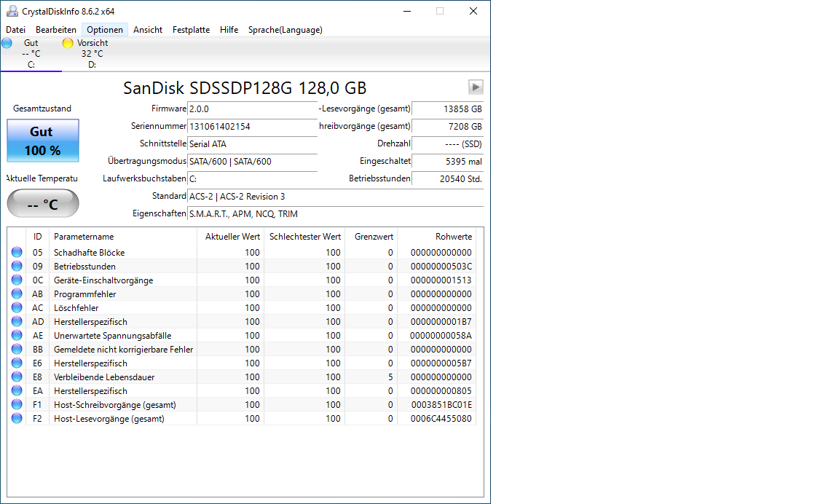Image resolution: width=839 pixels, height=504 pixels.
Task: Select the Schadhafte Blöcke parameter name
Action: (90, 253)
